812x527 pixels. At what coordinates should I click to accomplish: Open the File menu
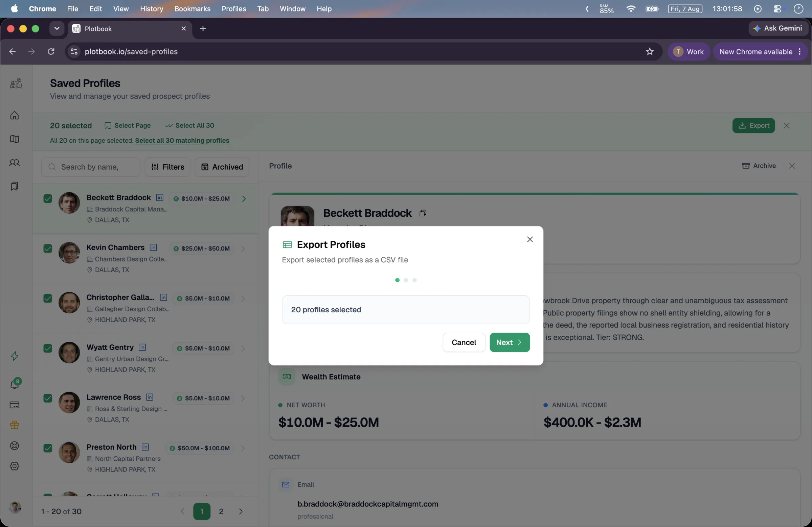[x=72, y=9]
